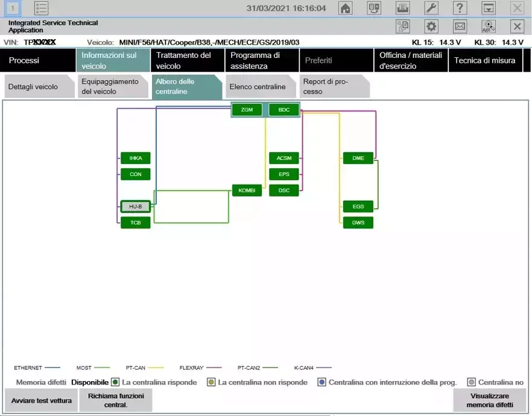Click the list view icon at top left
The image size is (532, 416).
(x=41, y=8)
